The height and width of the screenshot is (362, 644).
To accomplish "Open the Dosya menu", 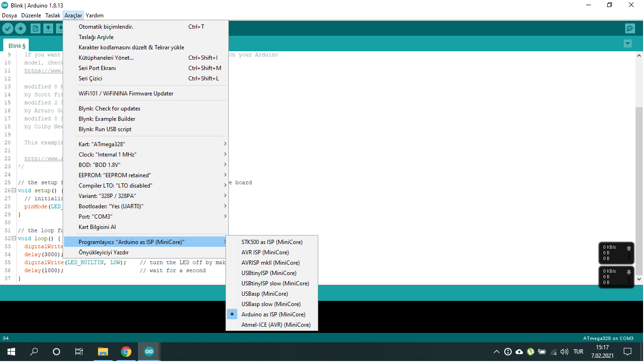I will click(x=9, y=16).
